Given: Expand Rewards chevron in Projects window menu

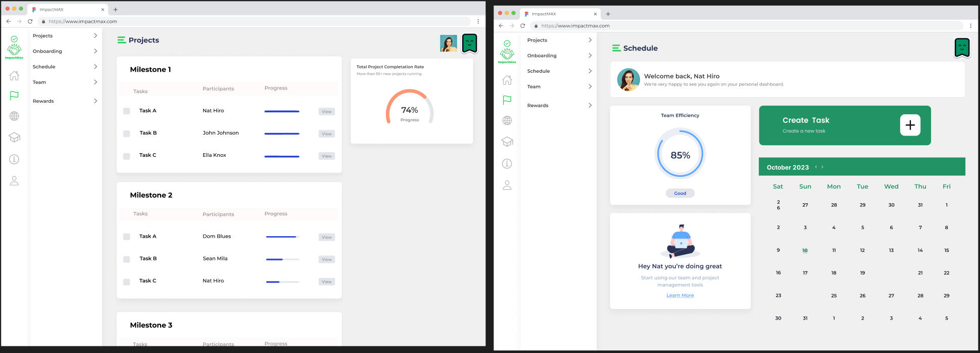Looking at the screenshot, I should coord(95,101).
